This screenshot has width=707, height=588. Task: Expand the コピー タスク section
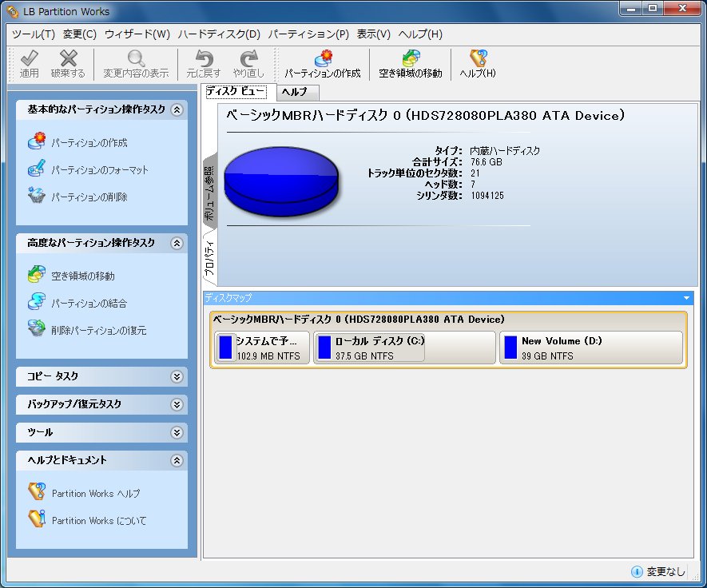click(177, 376)
